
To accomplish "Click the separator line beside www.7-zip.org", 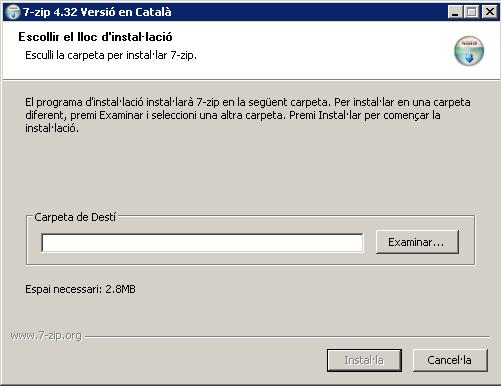I will pos(287,337).
